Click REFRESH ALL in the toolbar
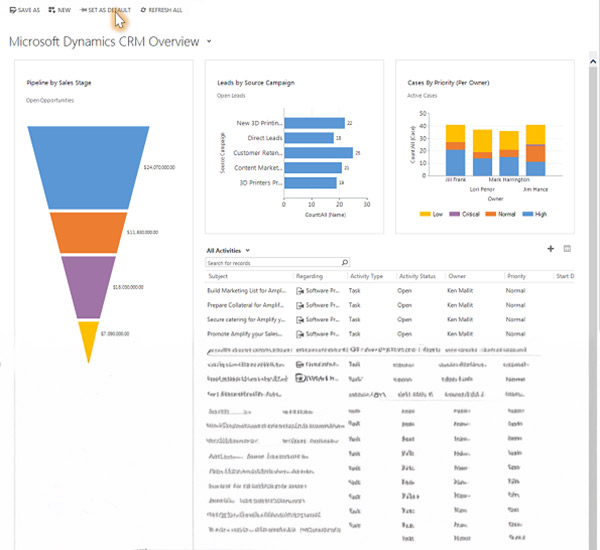 pyautogui.click(x=161, y=10)
